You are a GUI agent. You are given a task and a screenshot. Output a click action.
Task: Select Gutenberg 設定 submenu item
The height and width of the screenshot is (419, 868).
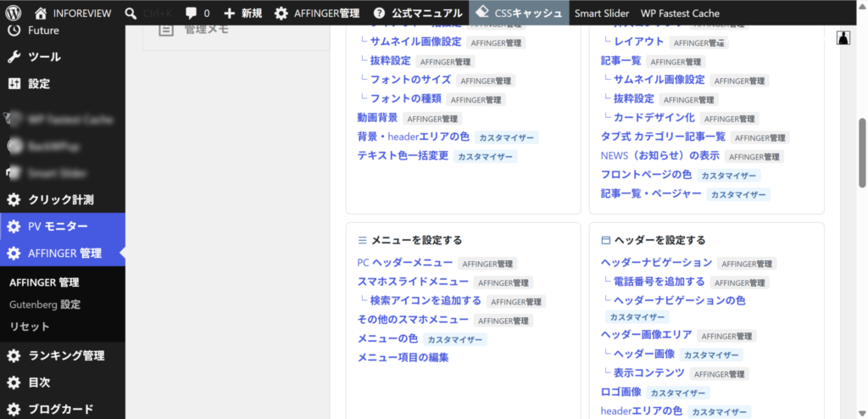click(x=46, y=304)
